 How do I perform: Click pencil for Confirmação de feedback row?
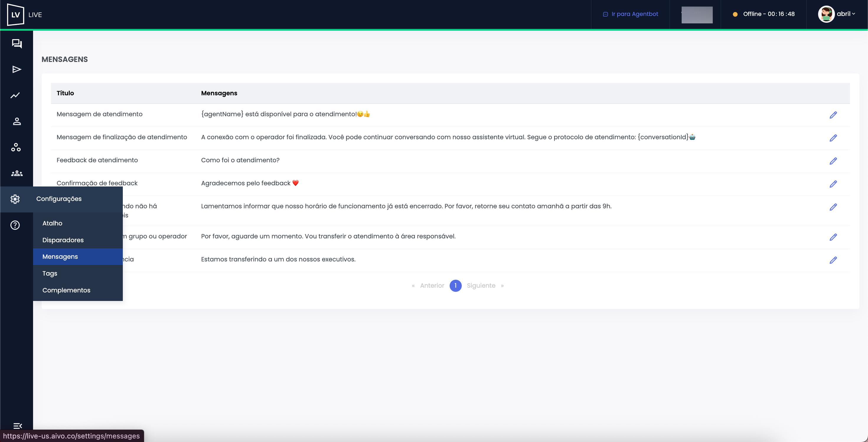point(833,184)
